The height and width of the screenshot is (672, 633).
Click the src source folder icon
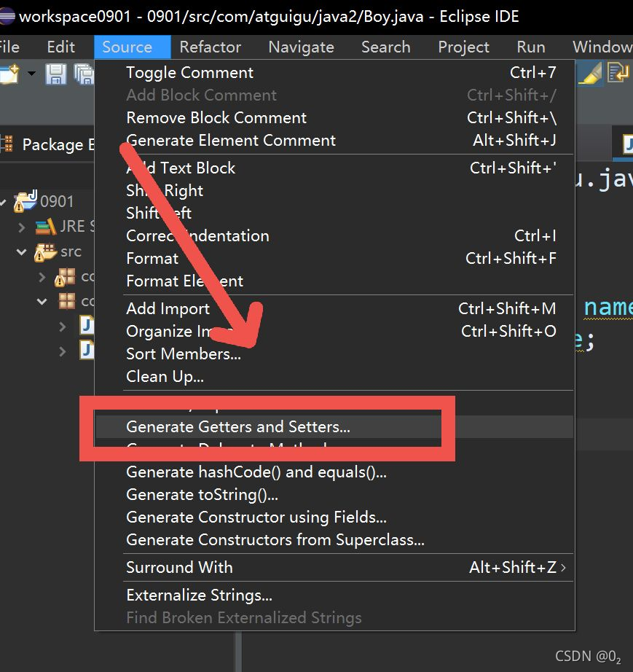coord(46,251)
